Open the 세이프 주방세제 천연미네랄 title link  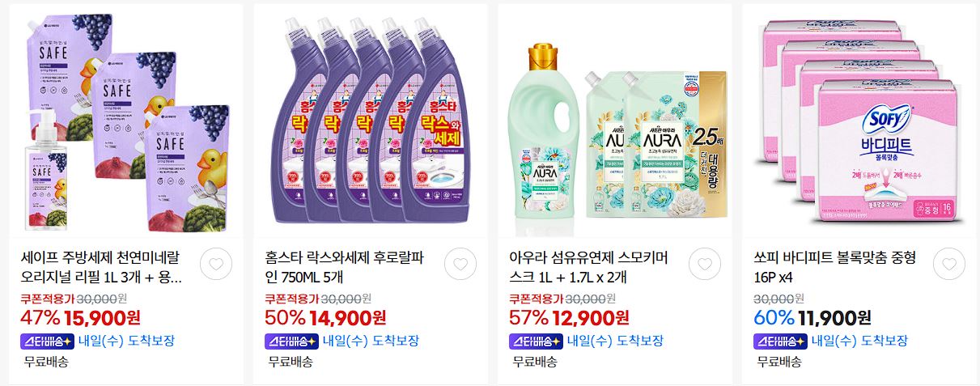point(101,268)
